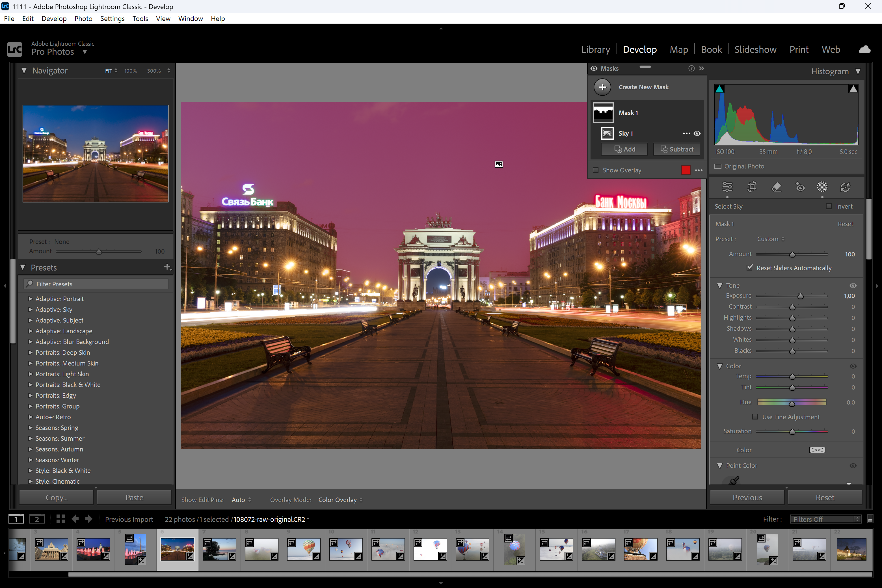
Task: Toggle Sky 1 visibility eye
Action: point(697,133)
